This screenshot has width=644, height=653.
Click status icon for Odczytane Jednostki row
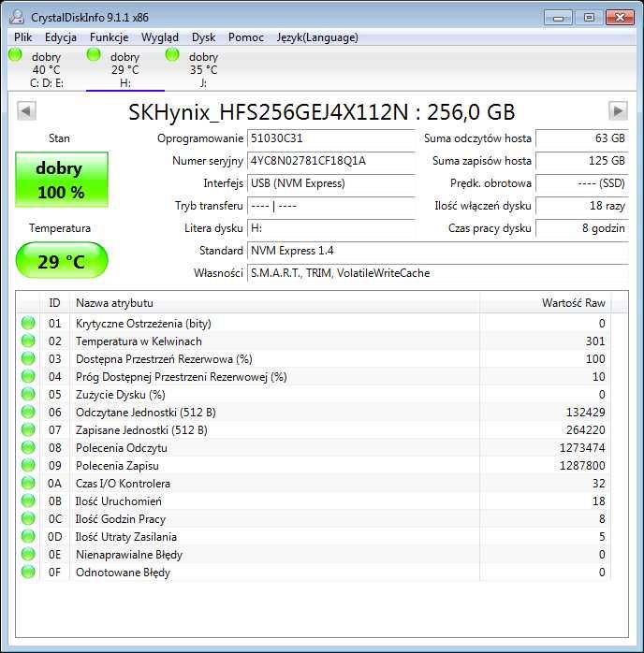coord(28,413)
